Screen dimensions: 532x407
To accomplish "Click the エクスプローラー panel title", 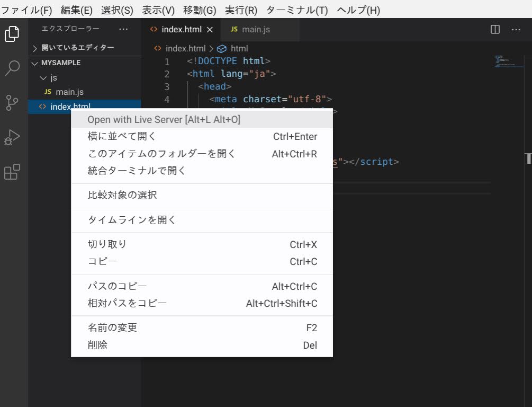I will 70,29.
